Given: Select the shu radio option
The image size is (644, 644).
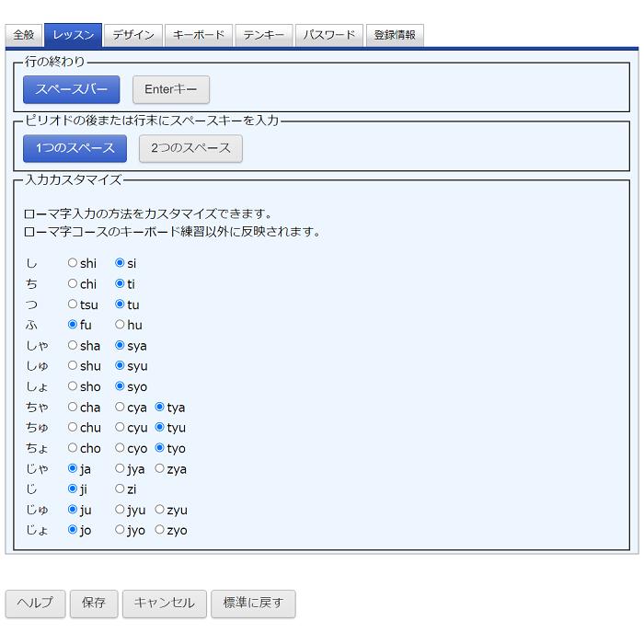Looking at the screenshot, I should [73, 365].
